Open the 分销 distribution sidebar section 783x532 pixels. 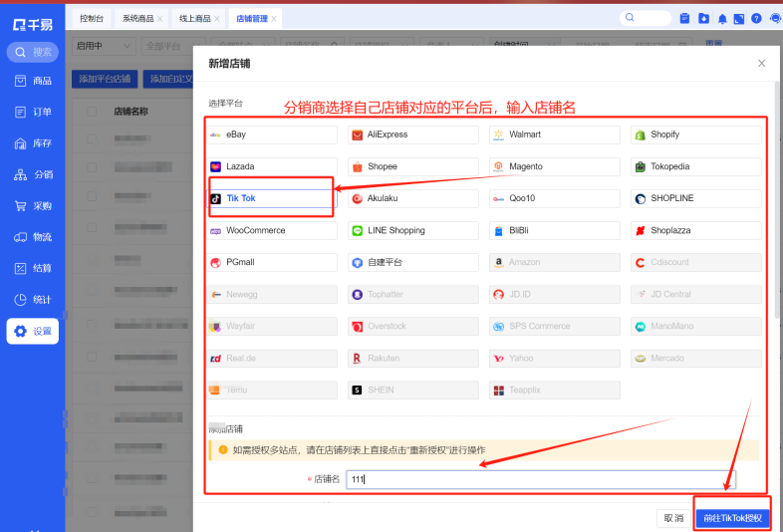[33, 174]
